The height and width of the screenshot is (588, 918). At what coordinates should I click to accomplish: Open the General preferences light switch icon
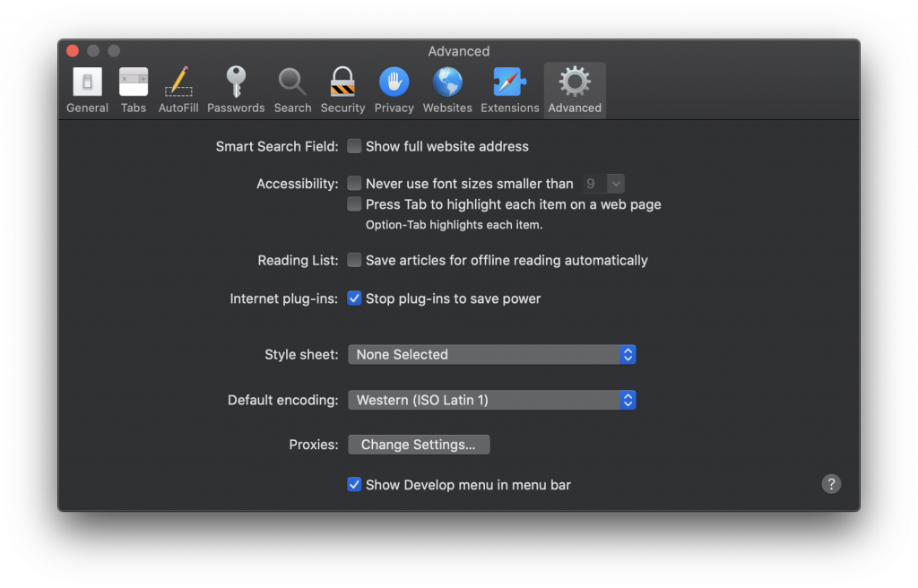coord(87,83)
